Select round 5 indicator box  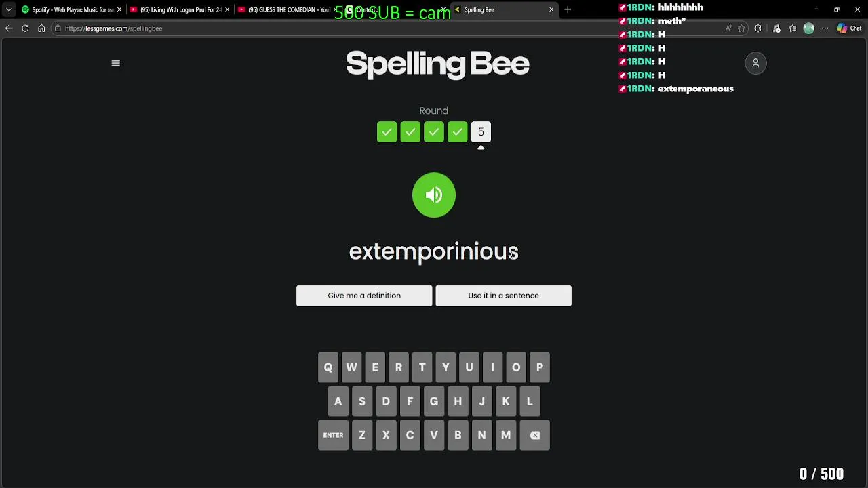coord(481,131)
